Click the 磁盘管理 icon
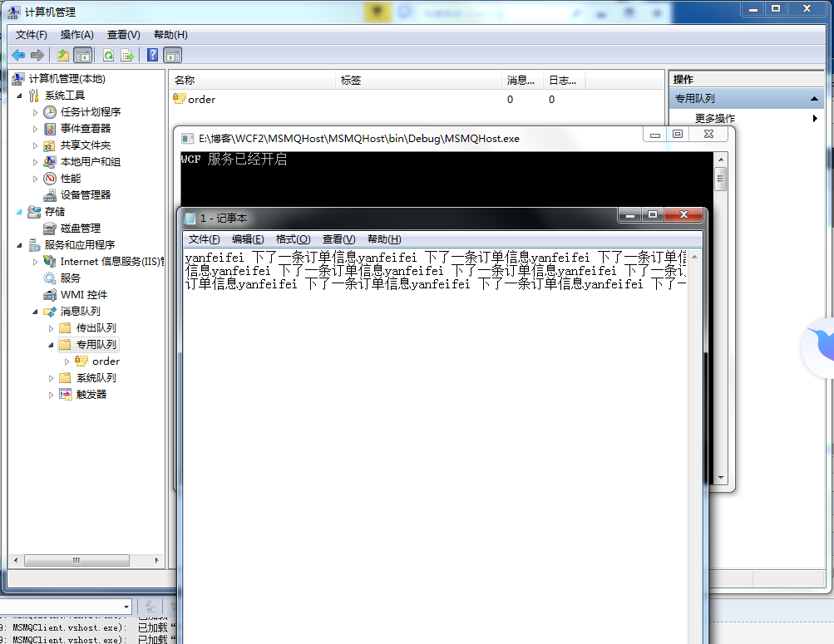The height and width of the screenshot is (644, 834). pyautogui.click(x=49, y=229)
